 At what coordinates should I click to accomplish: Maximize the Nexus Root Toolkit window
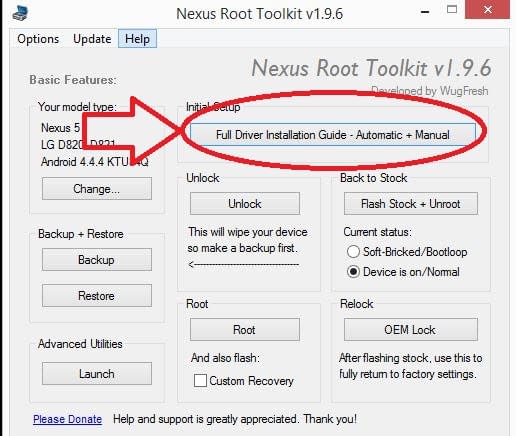tap(452, 9)
